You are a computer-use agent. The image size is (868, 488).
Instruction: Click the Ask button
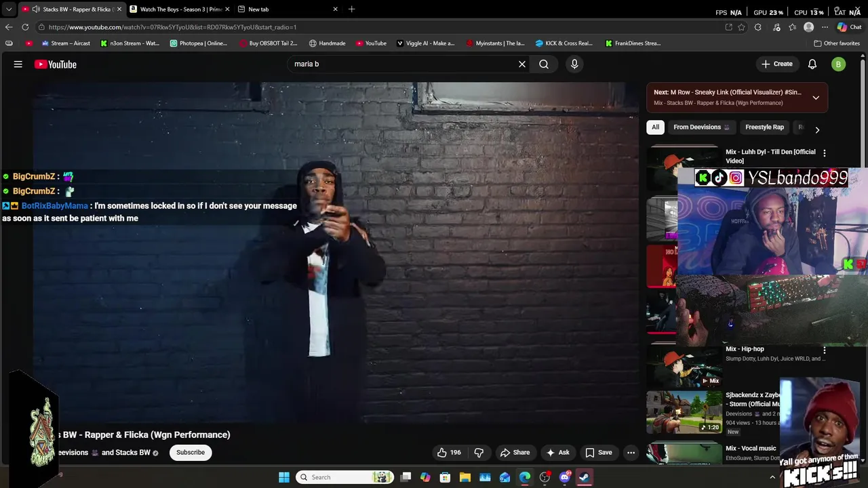tap(558, 453)
